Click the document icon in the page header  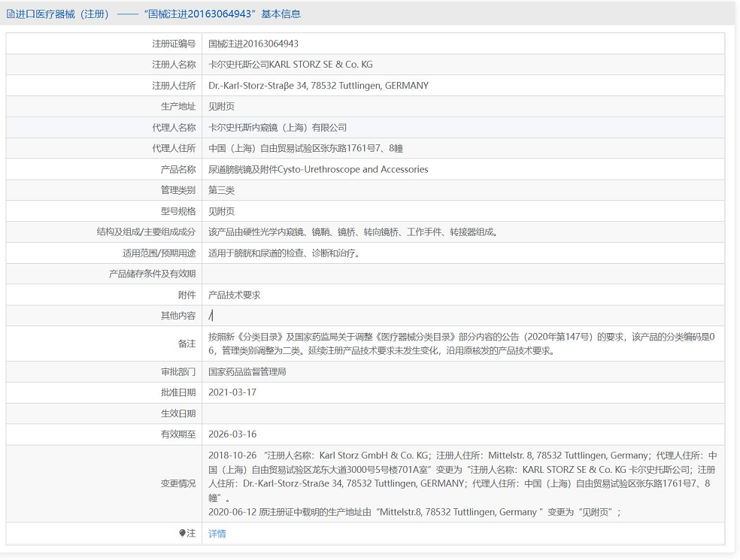10,14
